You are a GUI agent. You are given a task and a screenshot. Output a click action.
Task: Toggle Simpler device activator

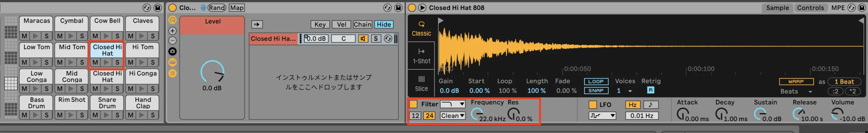click(x=412, y=7)
